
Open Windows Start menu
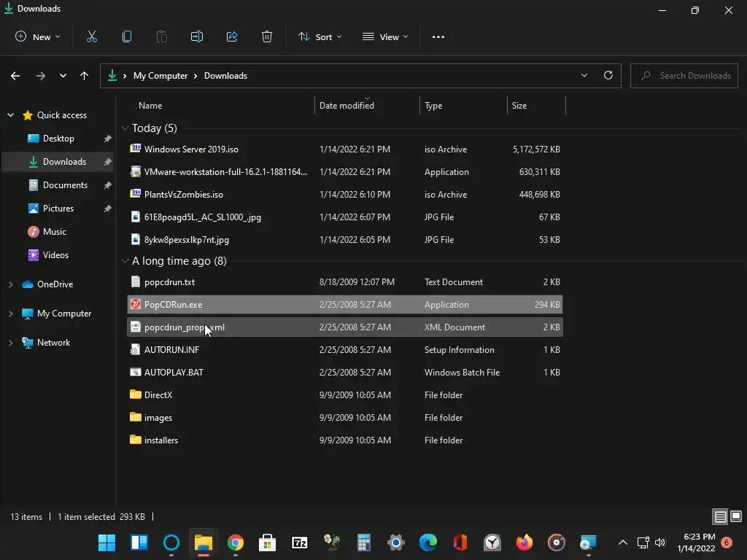click(107, 542)
